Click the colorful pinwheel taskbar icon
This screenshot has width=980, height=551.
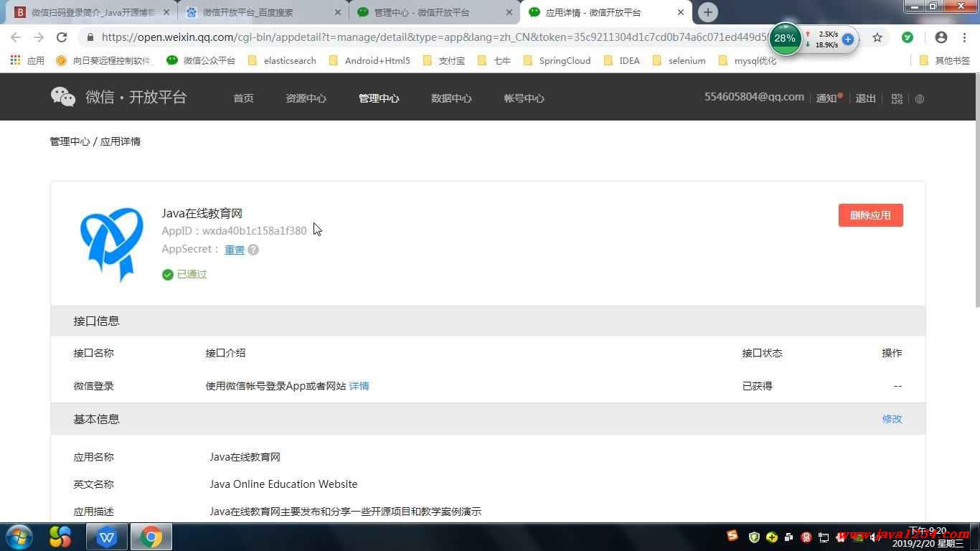click(x=60, y=537)
